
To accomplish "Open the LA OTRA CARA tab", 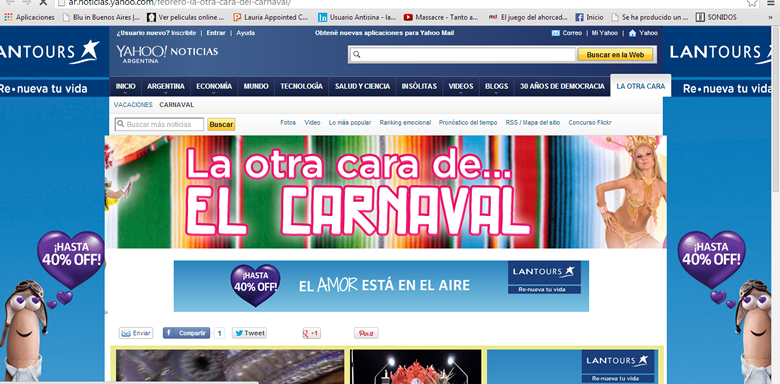I will (x=640, y=86).
